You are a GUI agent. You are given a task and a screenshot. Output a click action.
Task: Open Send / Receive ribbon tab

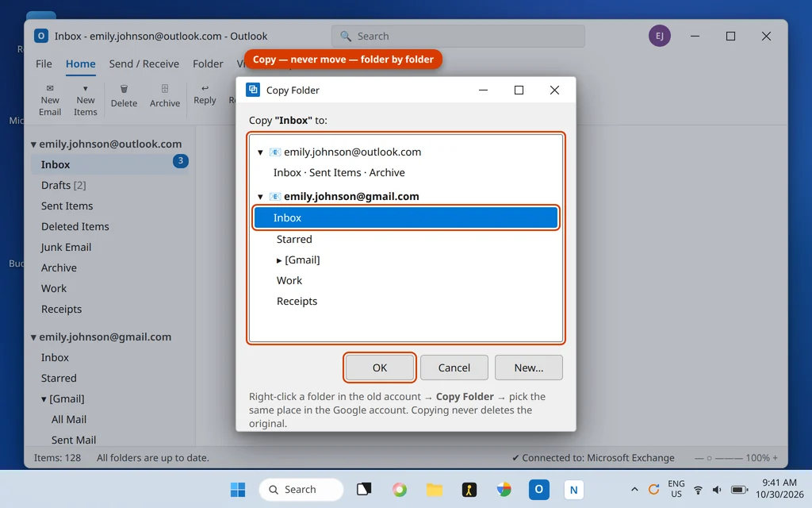pyautogui.click(x=144, y=63)
